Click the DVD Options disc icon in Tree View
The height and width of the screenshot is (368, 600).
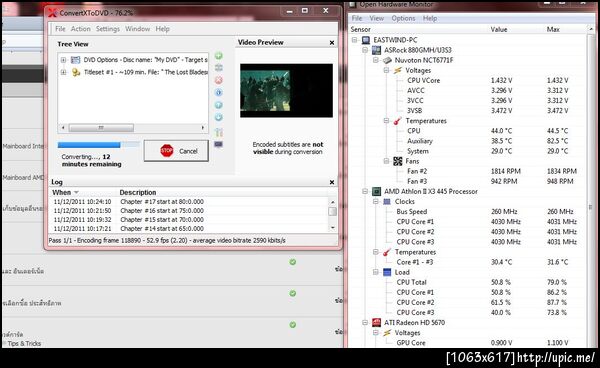point(76,60)
